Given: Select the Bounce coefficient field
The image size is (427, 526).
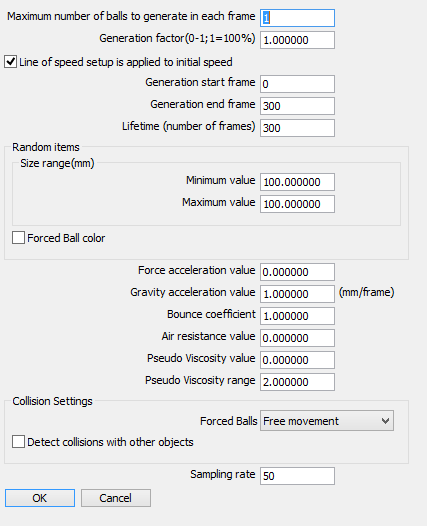Looking at the screenshot, I should click(297, 316).
